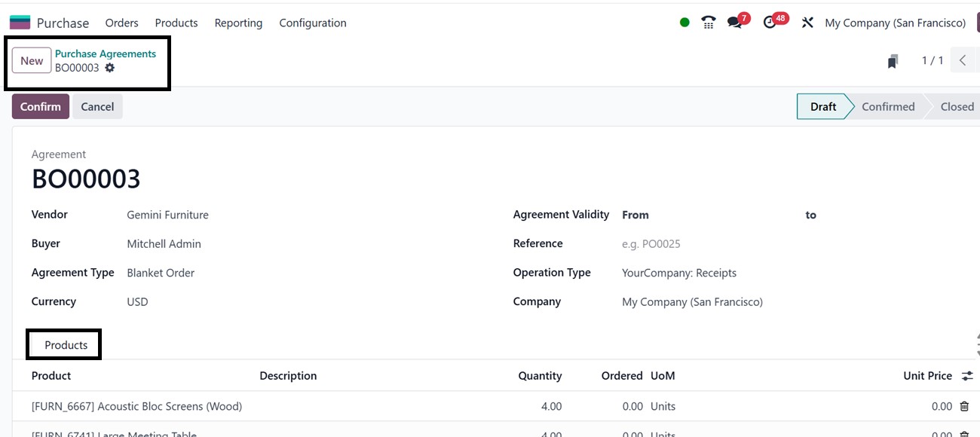Open the phone VoIP icon
980x437 pixels.
point(708,23)
